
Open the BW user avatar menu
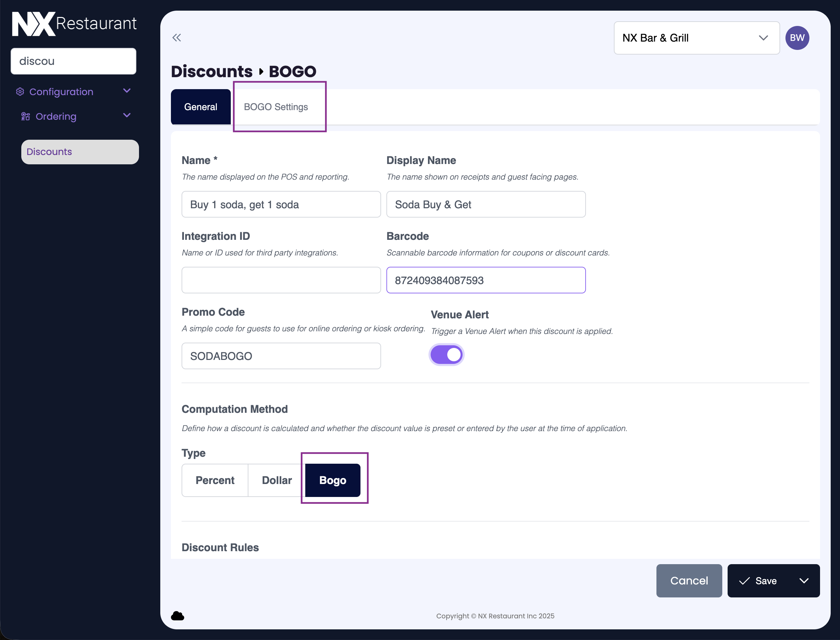pyautogui.click(x=797, y=38)
